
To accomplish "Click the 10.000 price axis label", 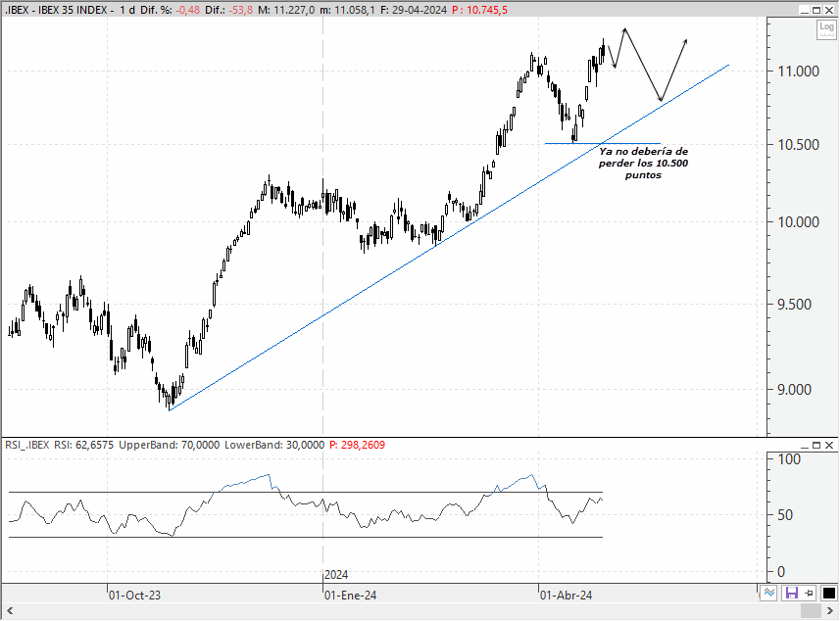I will point(798,222).
